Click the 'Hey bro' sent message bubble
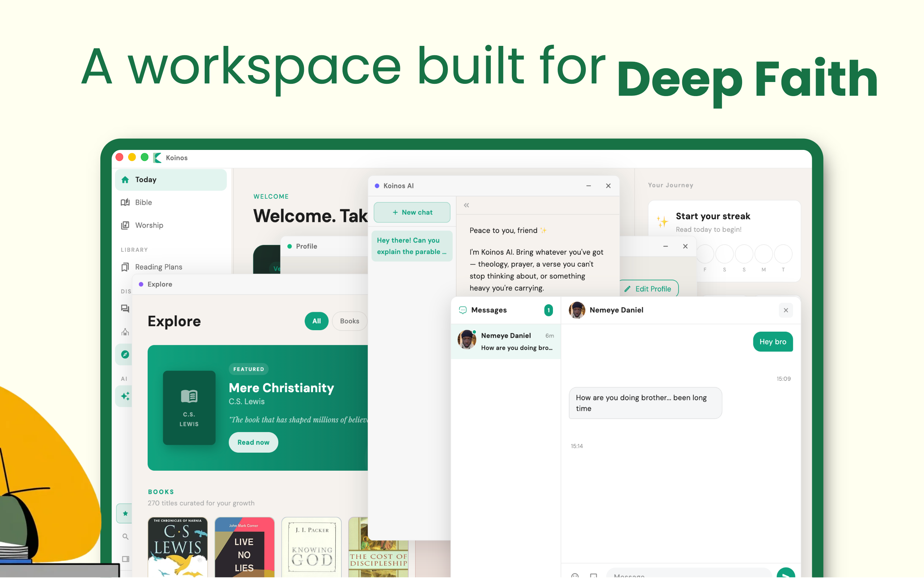Image resolution: width=924 pixels, height=578 pixels. coord(773,342)
